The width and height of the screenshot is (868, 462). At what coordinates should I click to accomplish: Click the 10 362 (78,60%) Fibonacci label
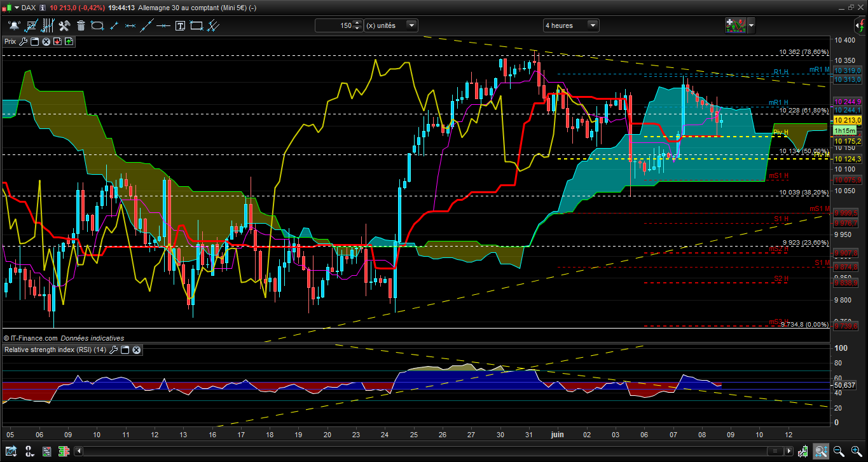coord(804,52)
